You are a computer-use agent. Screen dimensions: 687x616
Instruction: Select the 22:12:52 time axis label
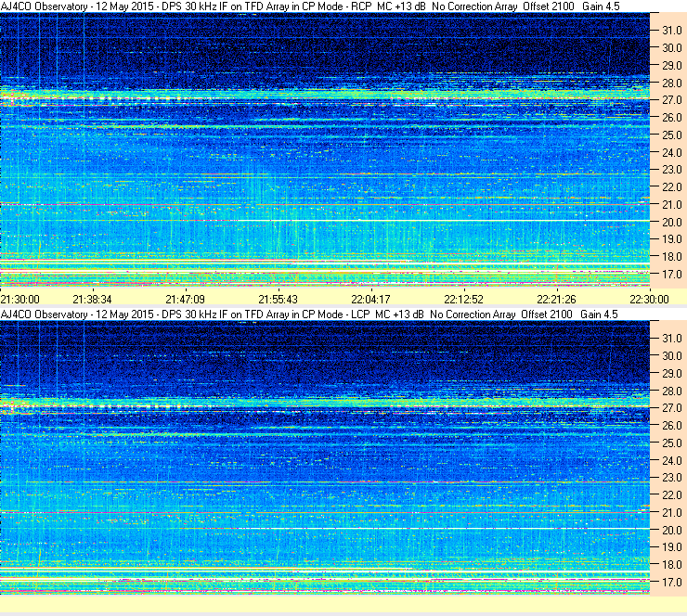click(463, 300)
